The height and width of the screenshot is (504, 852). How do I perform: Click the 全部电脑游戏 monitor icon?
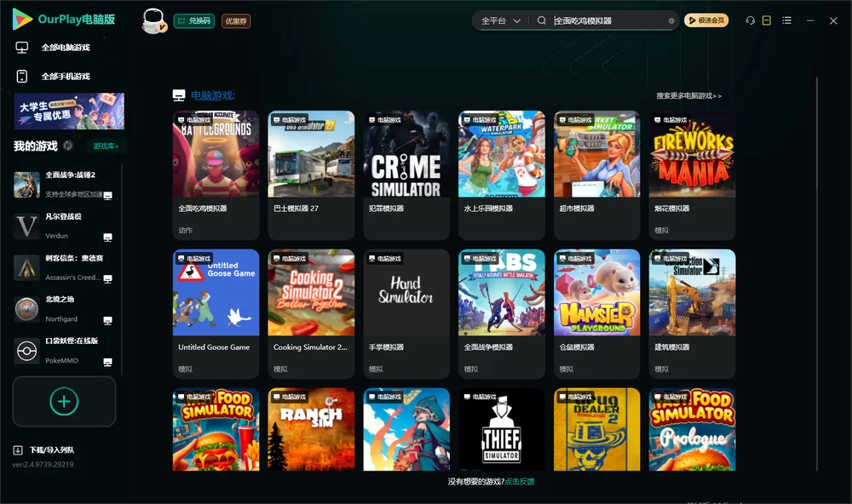tap(22, 48)
